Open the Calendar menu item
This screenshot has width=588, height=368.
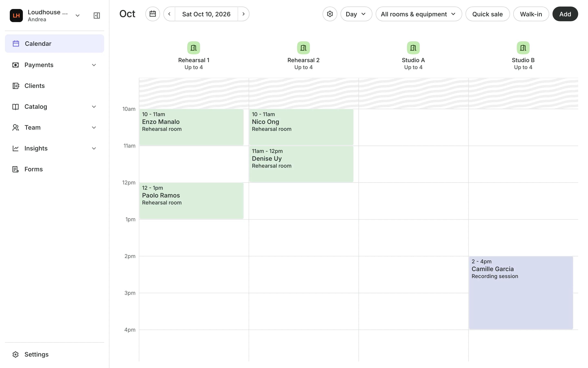pyautogui.click(x=55, y=44)
